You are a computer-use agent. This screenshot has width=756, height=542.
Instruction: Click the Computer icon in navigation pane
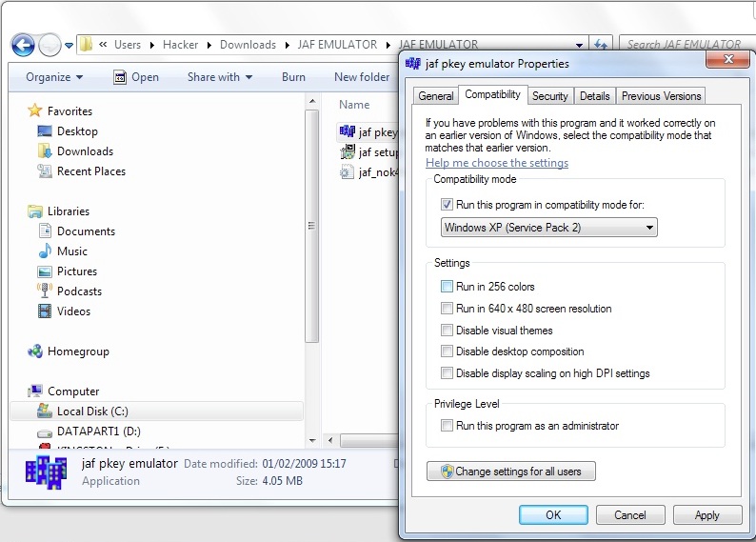pos(34,391)
